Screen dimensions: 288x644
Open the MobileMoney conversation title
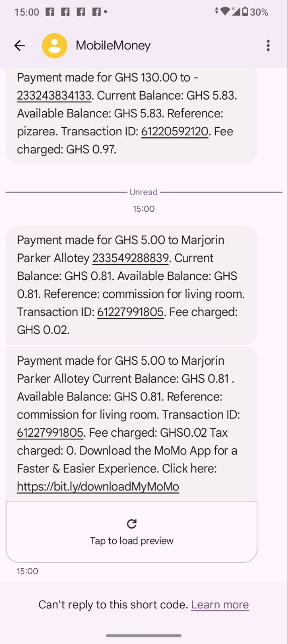(113, 46)
